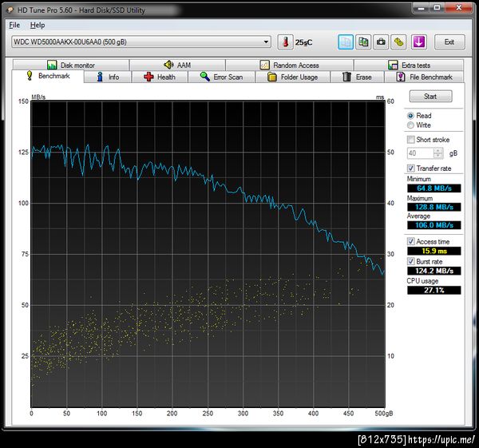The image size is (479, 448).
Task: Click the purple download arrow icon
Action: point(419,42)
